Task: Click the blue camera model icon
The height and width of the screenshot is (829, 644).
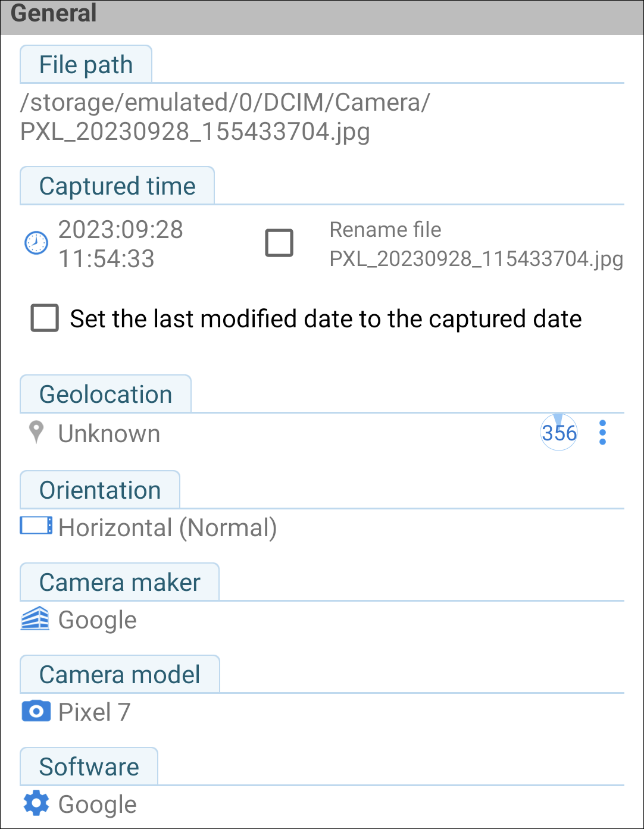Action: [x=36, y=711]
